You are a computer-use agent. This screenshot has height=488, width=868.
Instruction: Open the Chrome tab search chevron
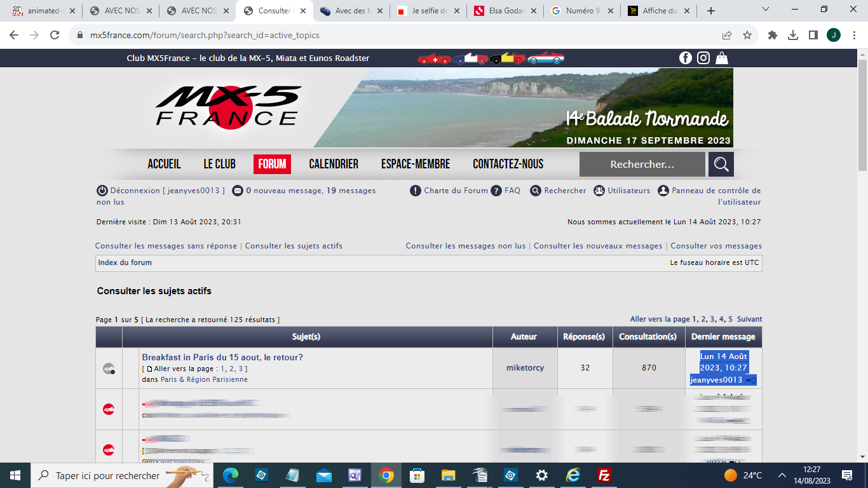point(766,10)
